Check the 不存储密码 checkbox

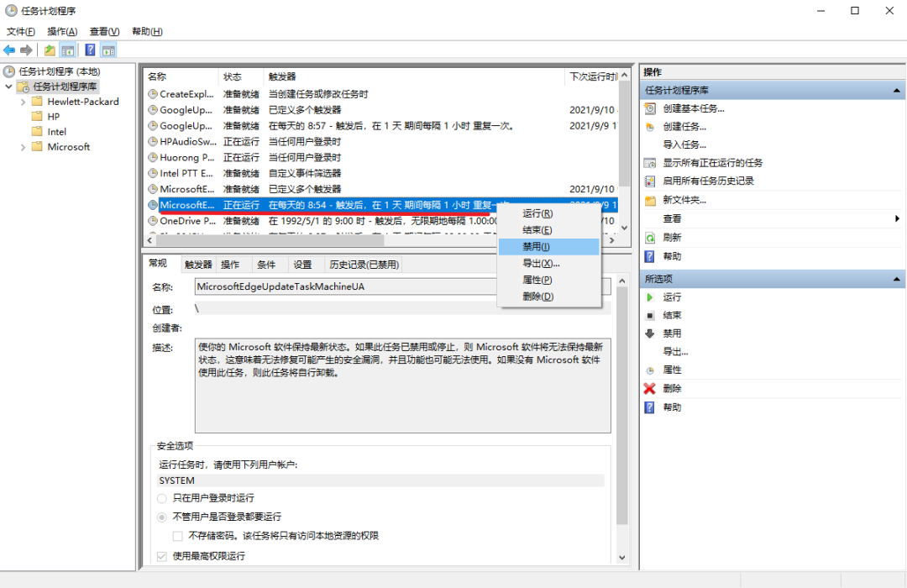tap(177, 534)
